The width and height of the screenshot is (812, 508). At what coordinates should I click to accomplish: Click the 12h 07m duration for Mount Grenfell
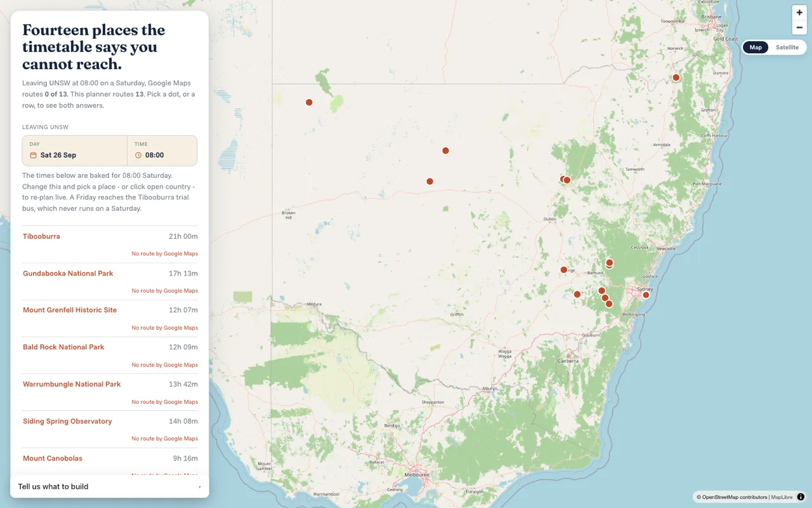point(183,310)
